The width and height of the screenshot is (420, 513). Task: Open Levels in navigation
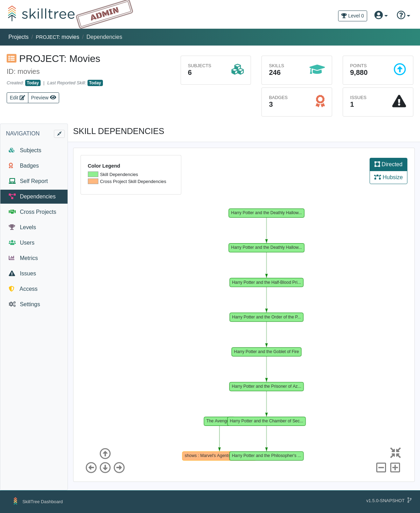[x=34, y=227]
